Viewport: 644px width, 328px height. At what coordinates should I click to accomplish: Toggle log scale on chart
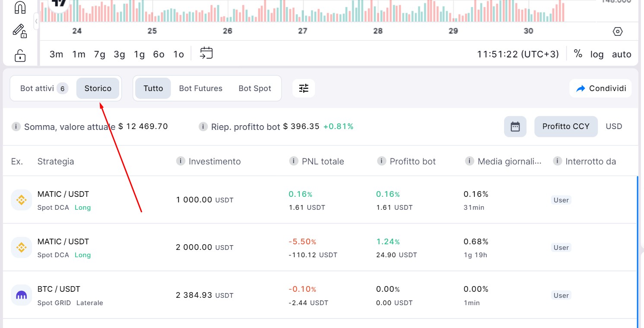point(597,54)
